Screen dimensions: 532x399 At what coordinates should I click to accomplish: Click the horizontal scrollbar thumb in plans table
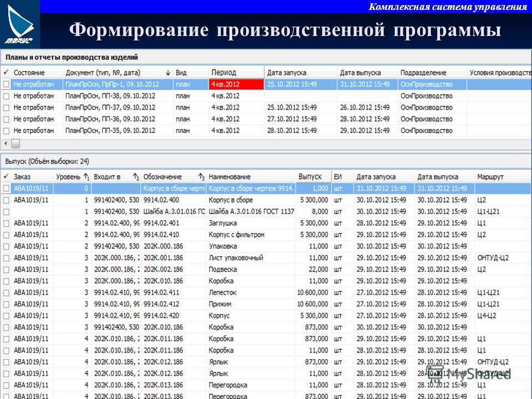pos(16,144)
